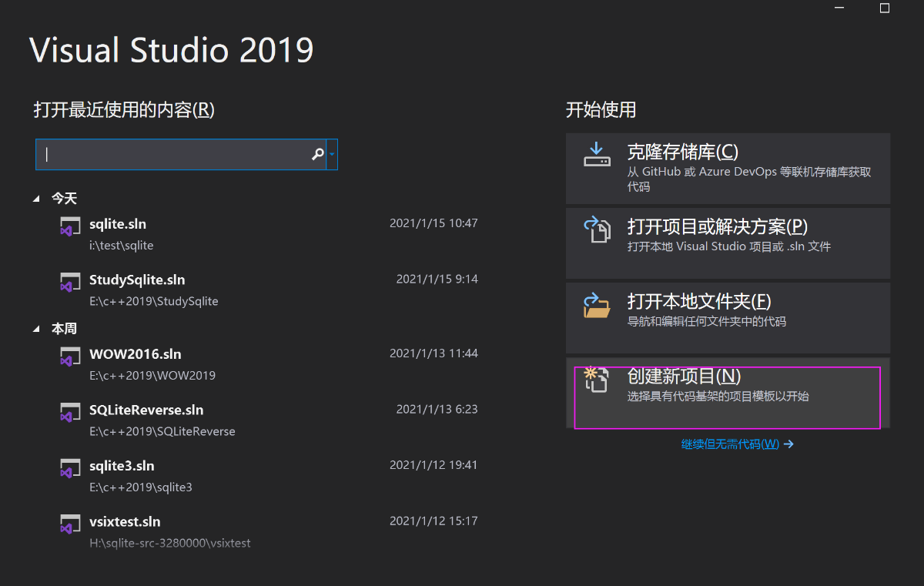Viewport: 924px width, 586px height.
Task: Focus the recent items search field
Action: click(180, 154)
